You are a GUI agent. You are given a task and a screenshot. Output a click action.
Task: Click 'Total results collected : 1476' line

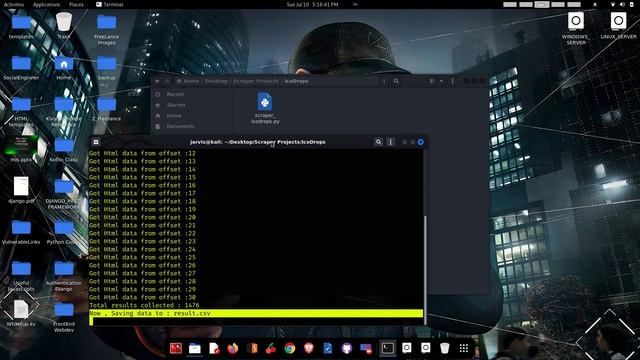pyautogui.click(x=144, y=305)
